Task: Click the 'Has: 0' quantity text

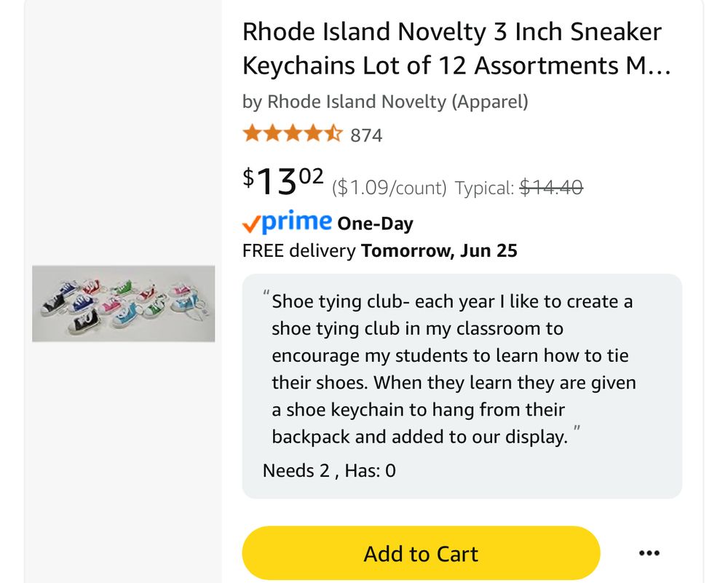Action: click(x=370, y=471)
